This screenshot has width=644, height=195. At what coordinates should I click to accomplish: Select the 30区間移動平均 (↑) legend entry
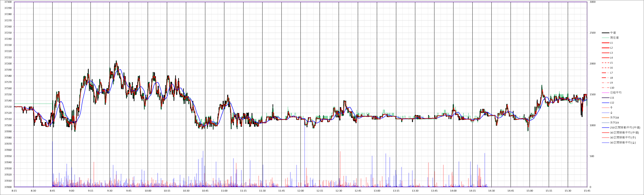tap(619, 138)
